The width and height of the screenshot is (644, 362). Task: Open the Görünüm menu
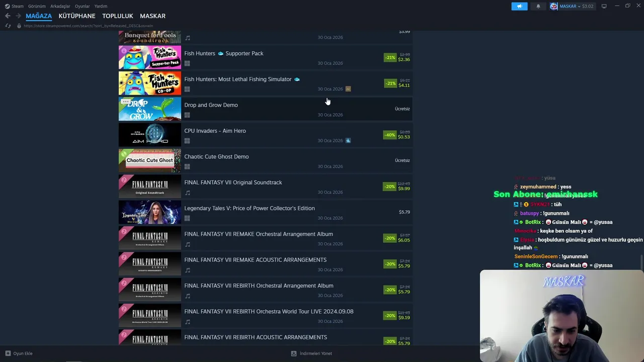(x=37, y=6)
